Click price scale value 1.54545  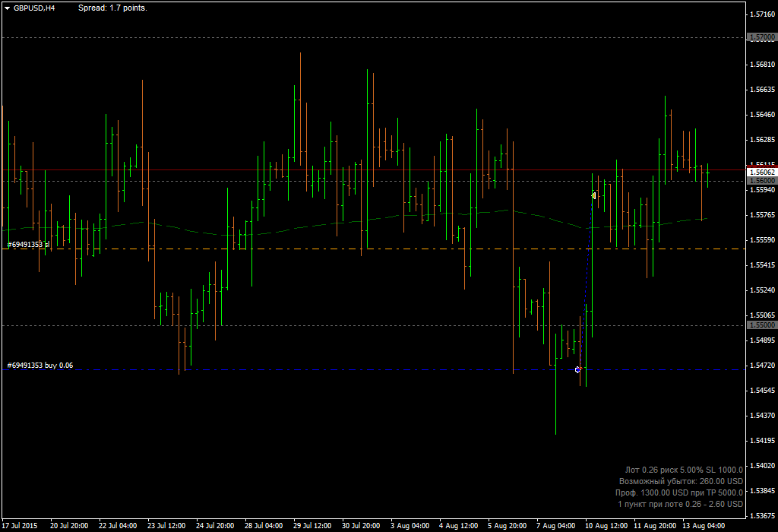click(x=762, y=390)
